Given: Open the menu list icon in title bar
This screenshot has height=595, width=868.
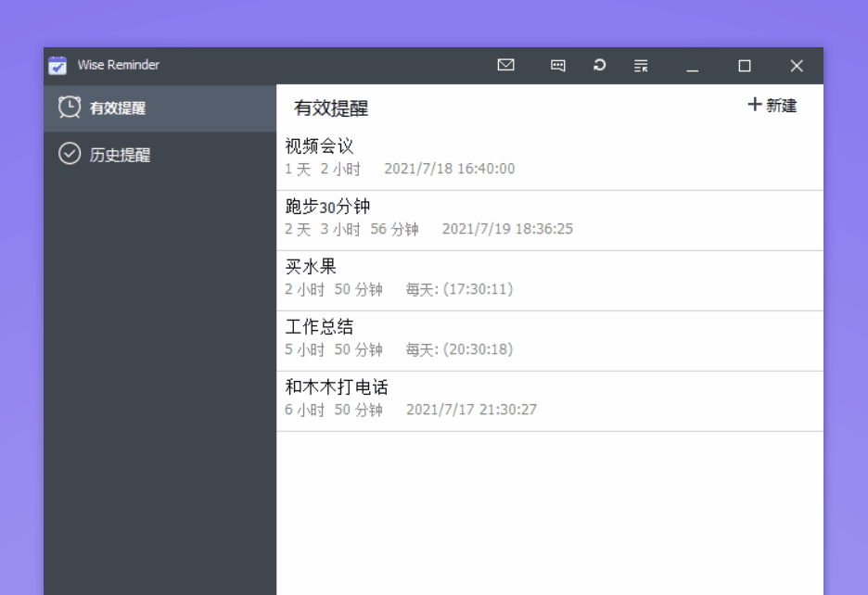Looking at the screenshot, I should [641, 66].
